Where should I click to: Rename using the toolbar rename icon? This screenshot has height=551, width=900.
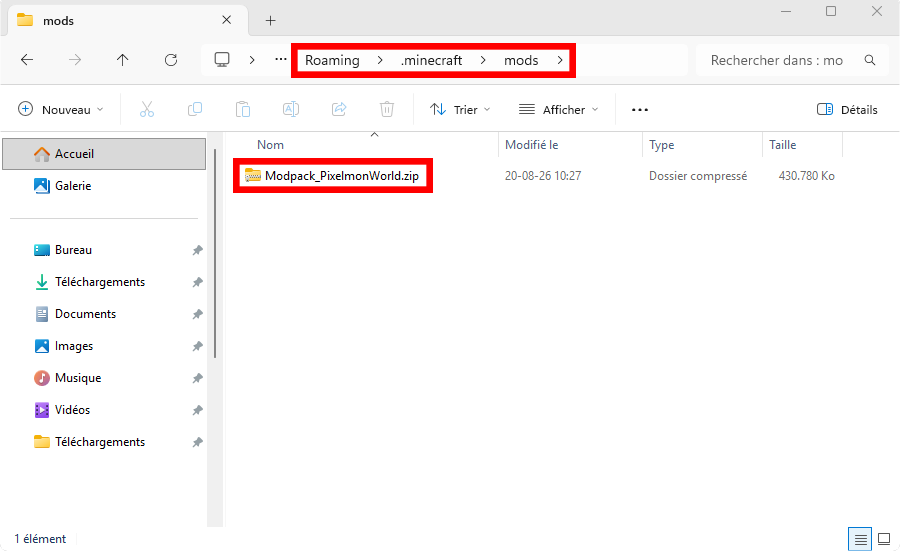tap(291, 109)
